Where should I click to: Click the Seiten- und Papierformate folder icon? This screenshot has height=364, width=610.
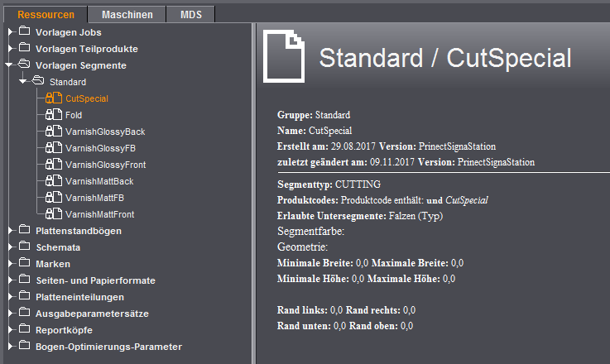click(x=25, y=279)
